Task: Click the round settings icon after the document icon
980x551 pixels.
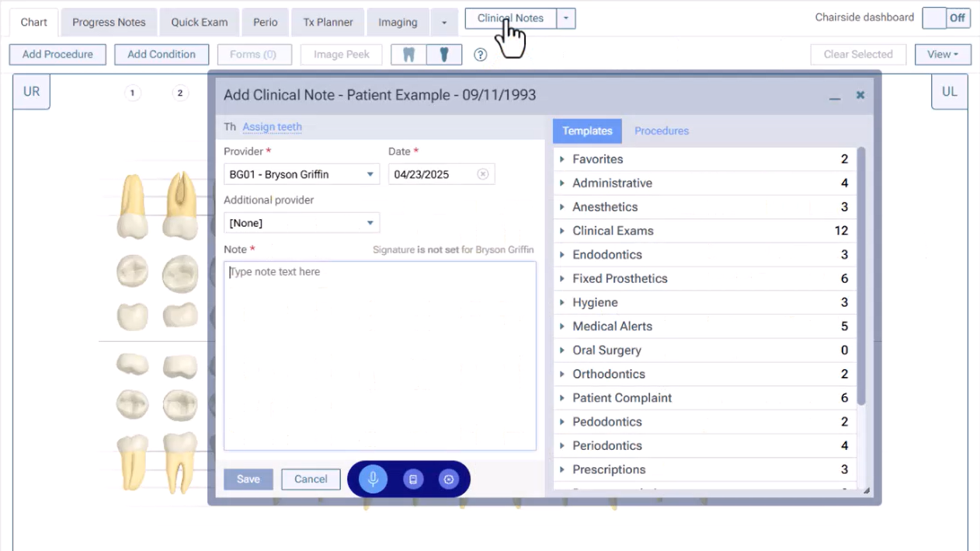Action: [449, 480]
